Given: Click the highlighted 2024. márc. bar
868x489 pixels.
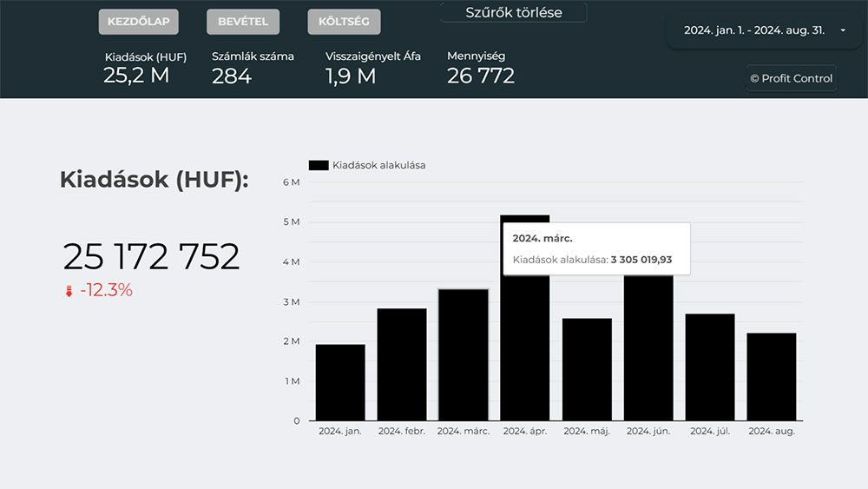Looking at the screenshot, I should coord(464,356).
